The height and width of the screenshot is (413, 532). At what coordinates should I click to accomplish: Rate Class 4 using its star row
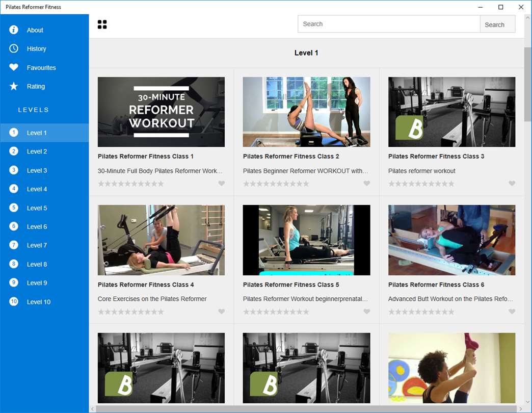(x=131, y=312)
